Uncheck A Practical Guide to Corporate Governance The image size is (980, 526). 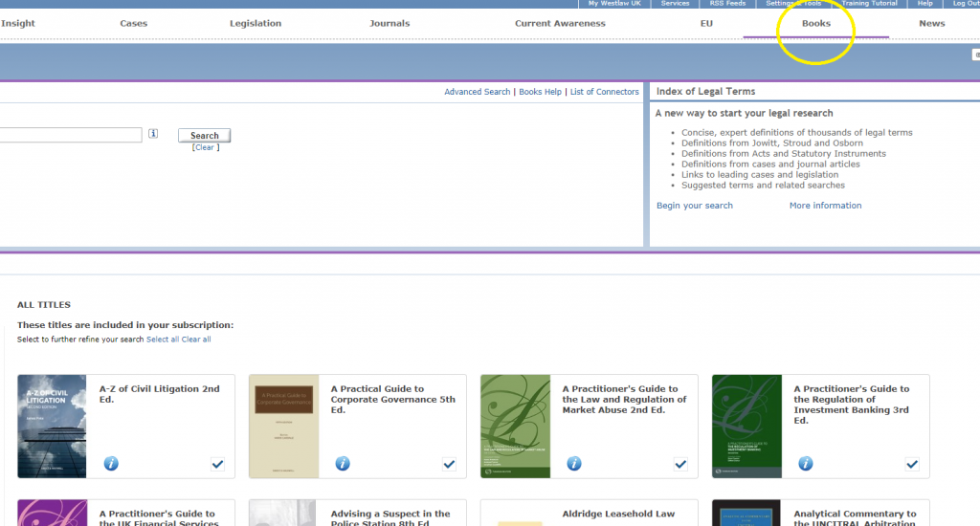point(449,464)
